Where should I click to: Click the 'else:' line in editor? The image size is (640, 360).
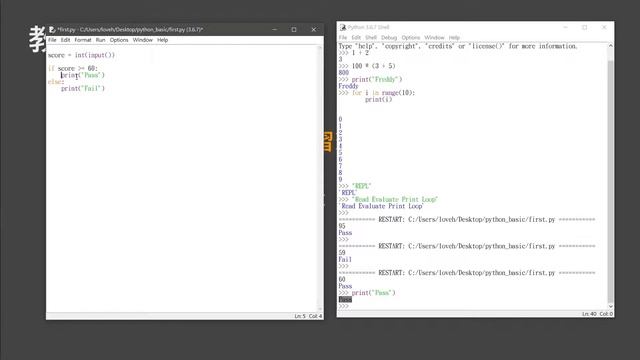pos(56,82)
